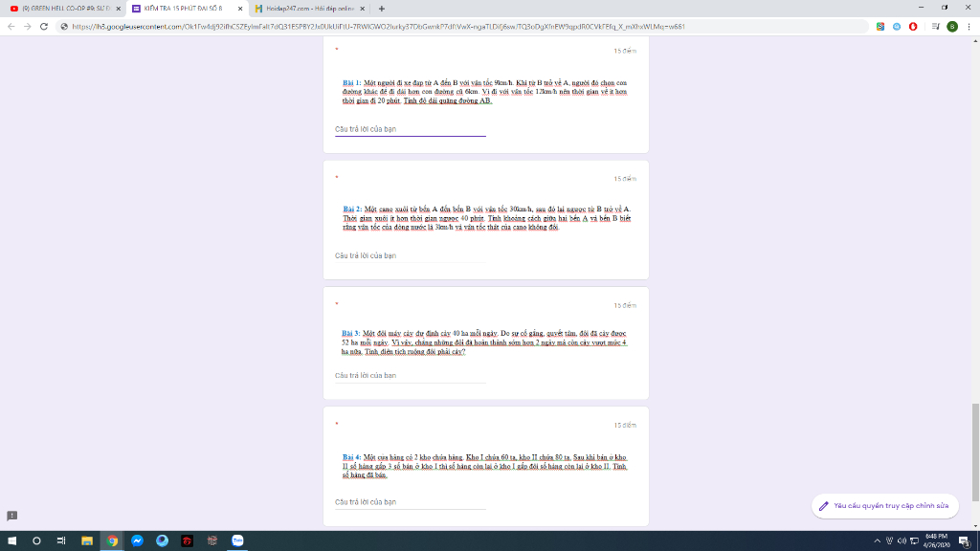Click the Bài 4 problem text
Viewport: 980px width, 551px height.
[x=484, y=466]
